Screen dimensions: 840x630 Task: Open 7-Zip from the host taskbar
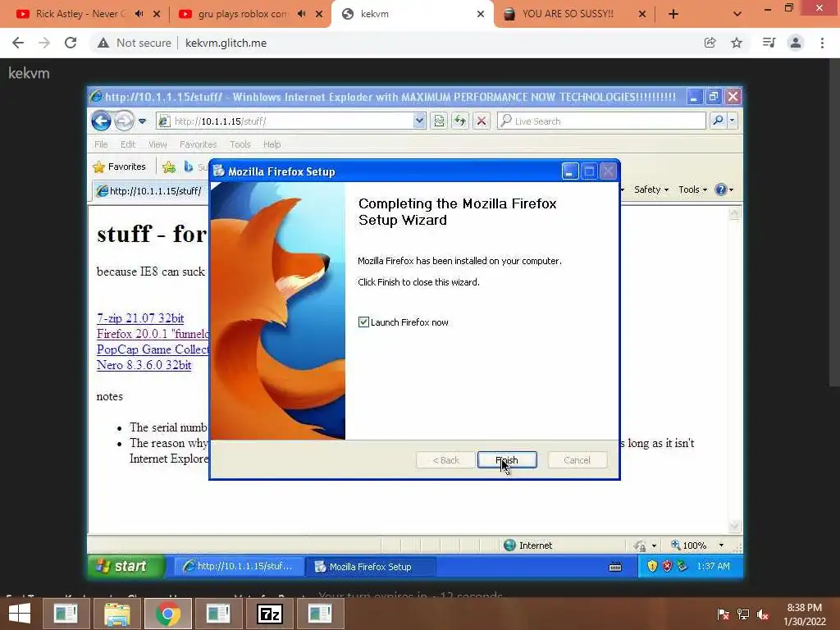pos(269,614)
